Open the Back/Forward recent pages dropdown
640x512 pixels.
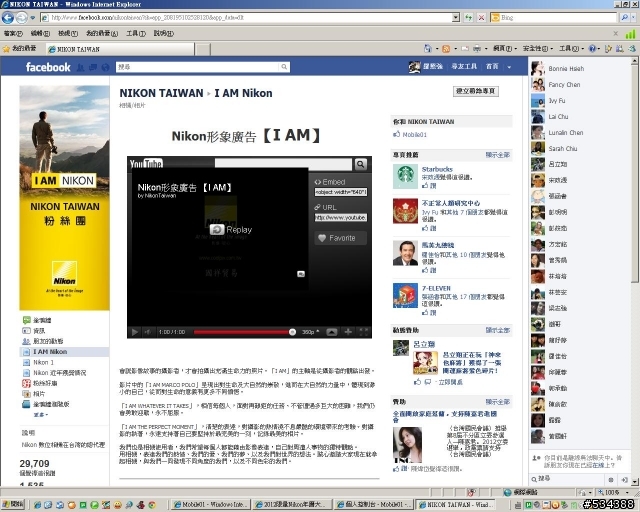[x=33, y=18]
